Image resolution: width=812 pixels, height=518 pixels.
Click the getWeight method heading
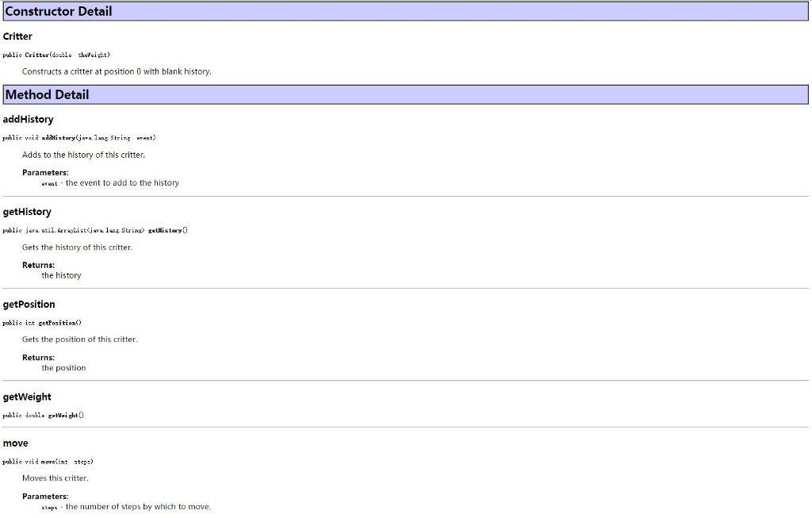tap(27, 397)
